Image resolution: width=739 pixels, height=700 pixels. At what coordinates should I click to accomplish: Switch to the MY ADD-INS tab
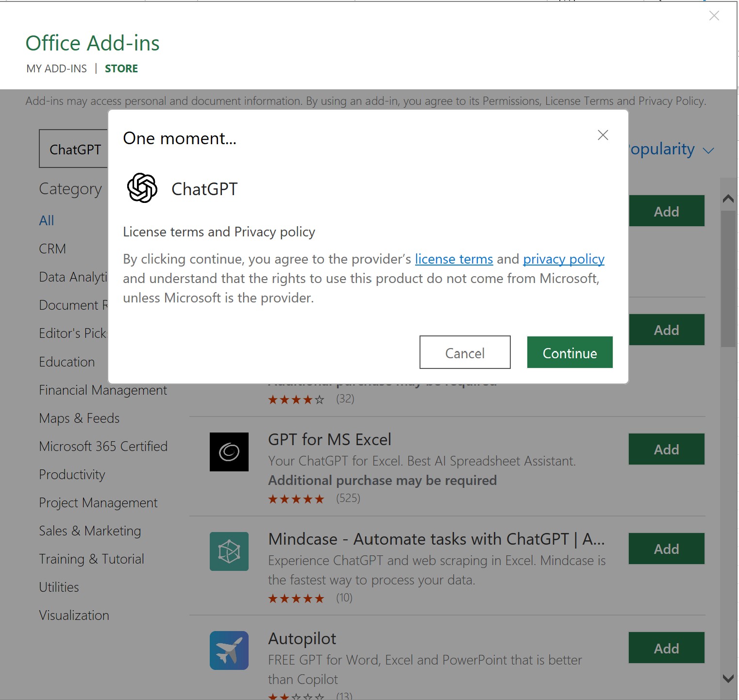[57, 68]
